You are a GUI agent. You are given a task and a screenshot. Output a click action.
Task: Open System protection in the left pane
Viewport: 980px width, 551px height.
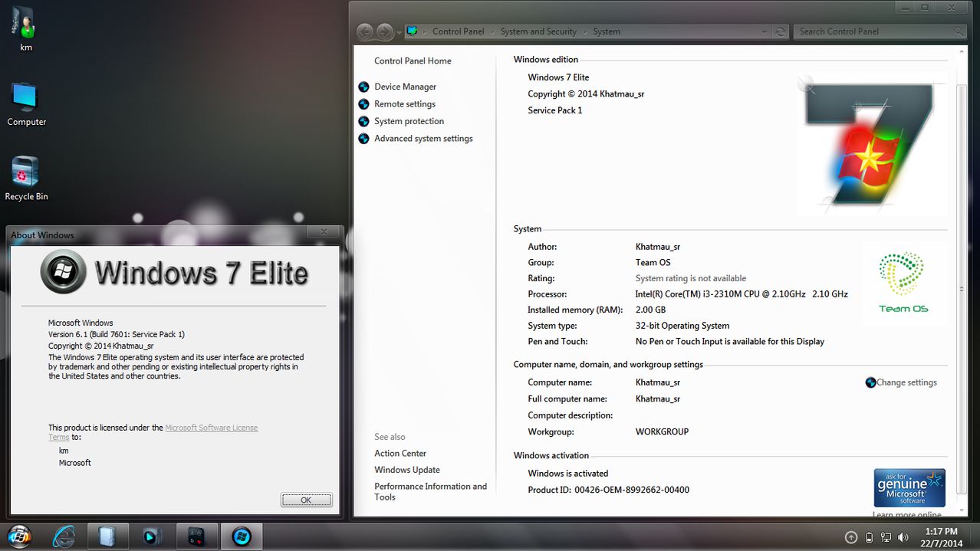[409, 121]
